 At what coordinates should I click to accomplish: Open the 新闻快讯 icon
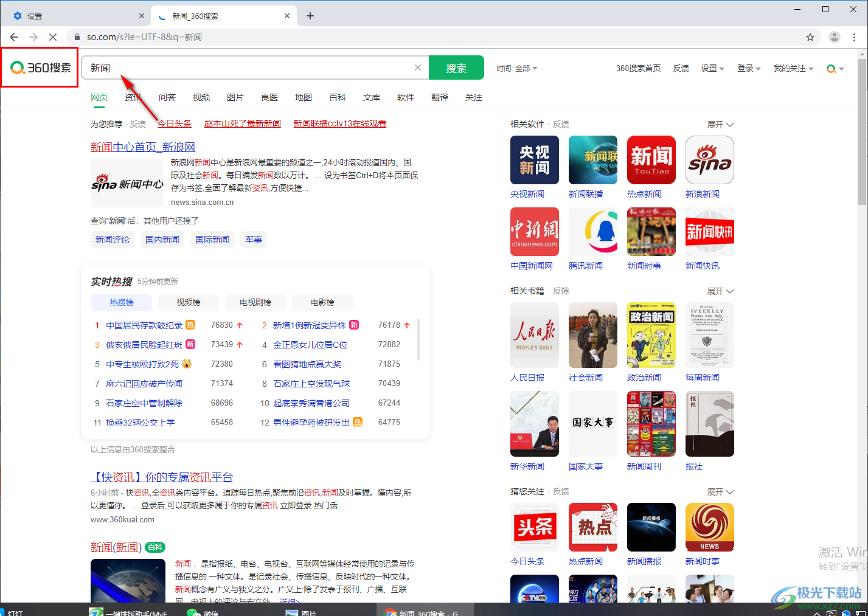pyautogui.click(x=710, y=232)
